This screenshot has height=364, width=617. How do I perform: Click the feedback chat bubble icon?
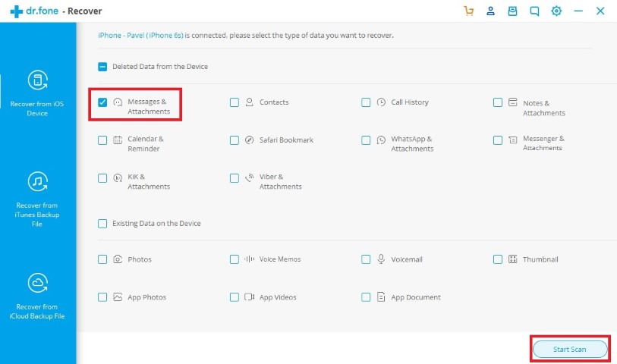[x=534, y=11]
